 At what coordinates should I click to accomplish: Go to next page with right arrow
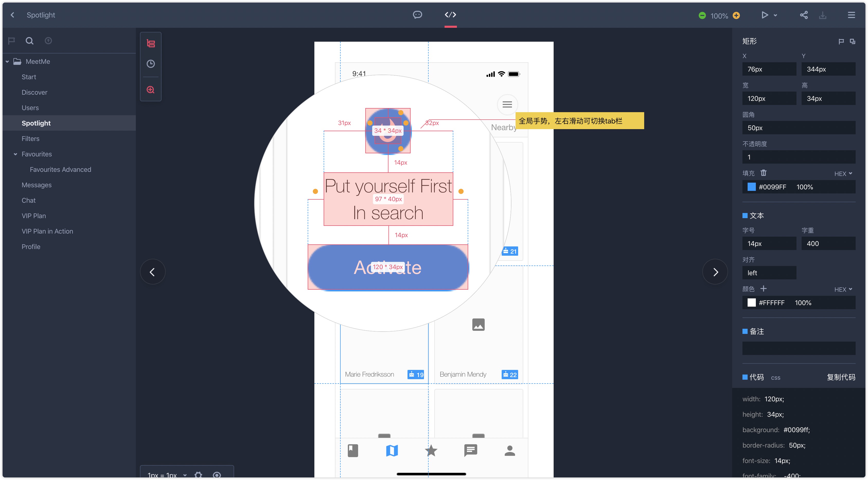(x=715, y=272)
